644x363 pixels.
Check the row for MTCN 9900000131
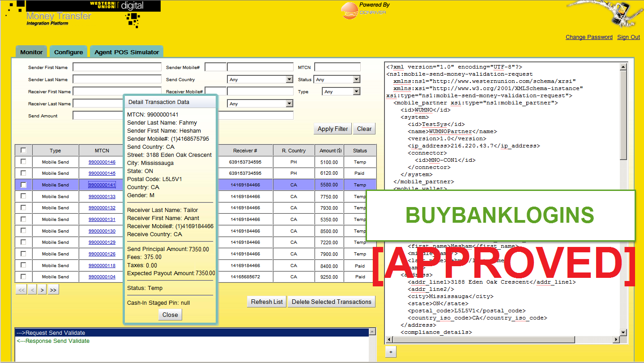click(x=23, y=219)
